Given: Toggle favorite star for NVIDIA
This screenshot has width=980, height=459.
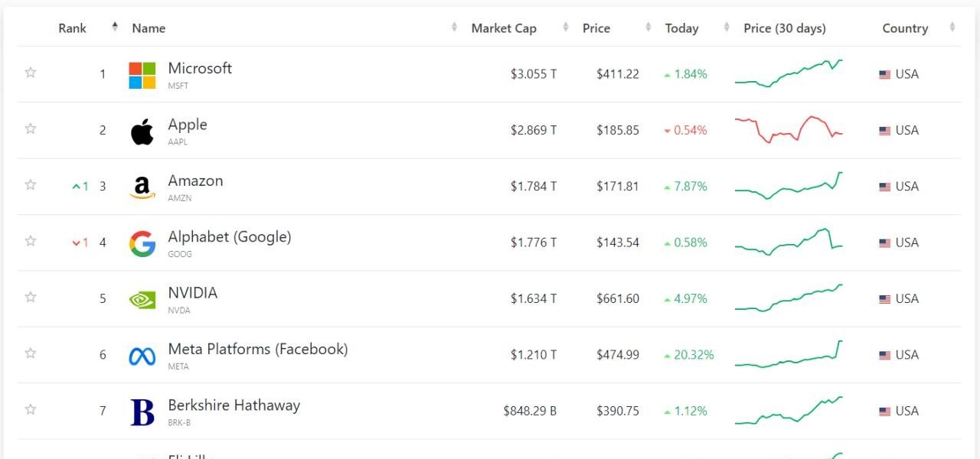Looking at the screenshot, I should pos(31,297).
